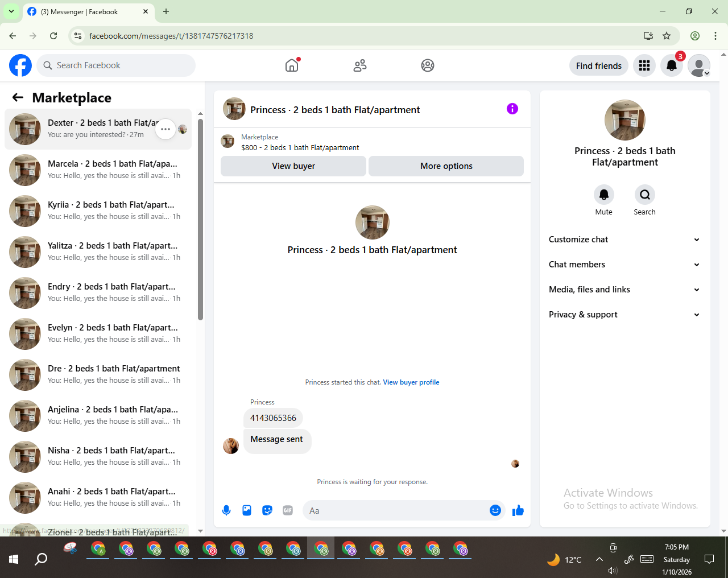The width and height of the screenshot is (728, 578).
Task: Open the Friends icon in top navigation
Action: pos(360,65)
